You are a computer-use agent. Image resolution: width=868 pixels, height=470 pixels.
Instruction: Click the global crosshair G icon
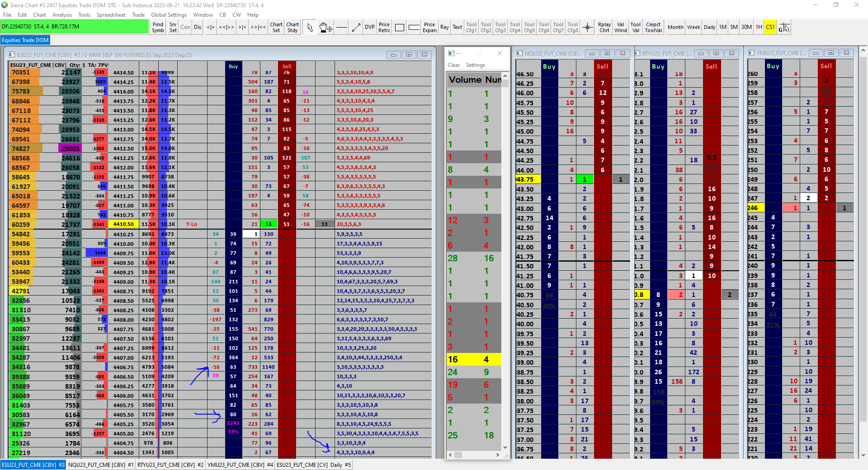coord(784,28)
